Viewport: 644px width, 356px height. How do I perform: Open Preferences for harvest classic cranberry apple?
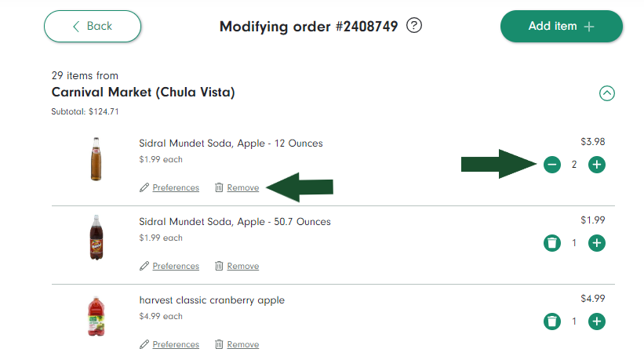point(176,344)
